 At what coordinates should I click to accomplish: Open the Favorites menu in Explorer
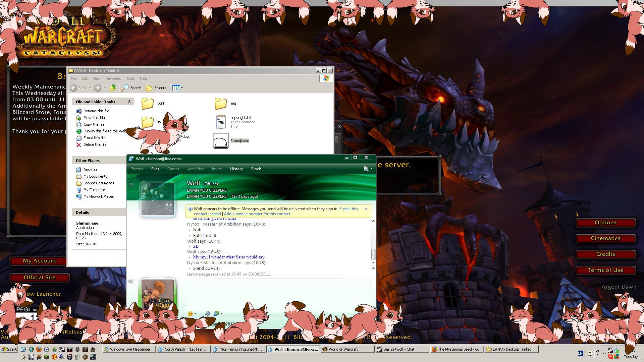point(113,78)
